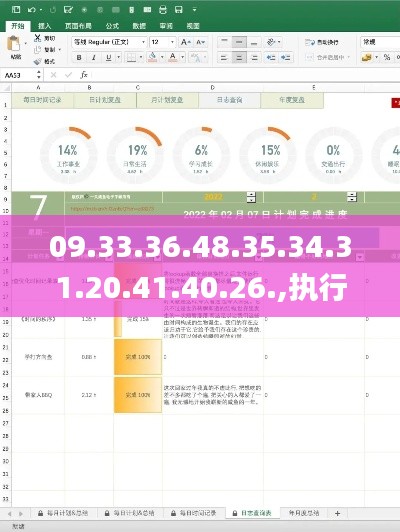Screen dimensions: 400x532
Task: Toggle Italic formatting
Action: (94, 57)
